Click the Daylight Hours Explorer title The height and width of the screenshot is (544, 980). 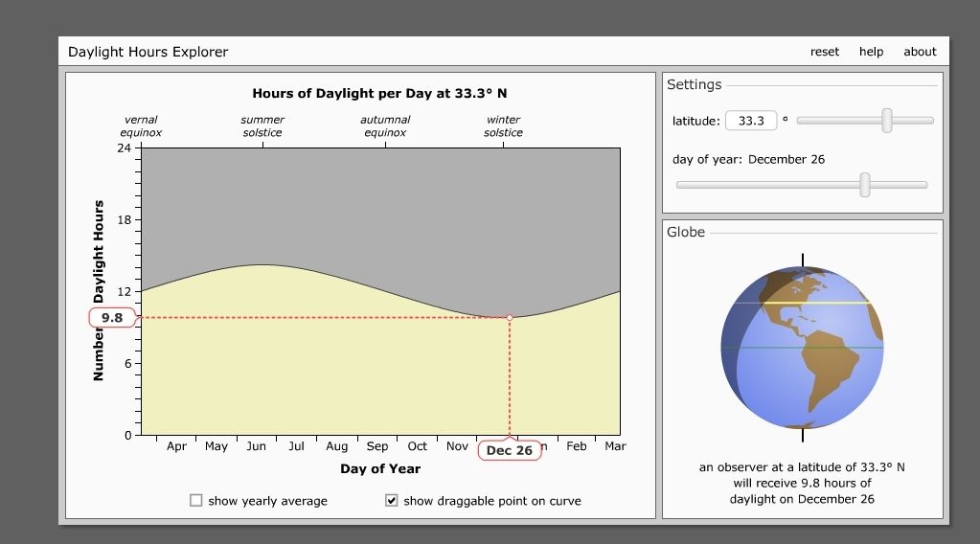point(148,52)
